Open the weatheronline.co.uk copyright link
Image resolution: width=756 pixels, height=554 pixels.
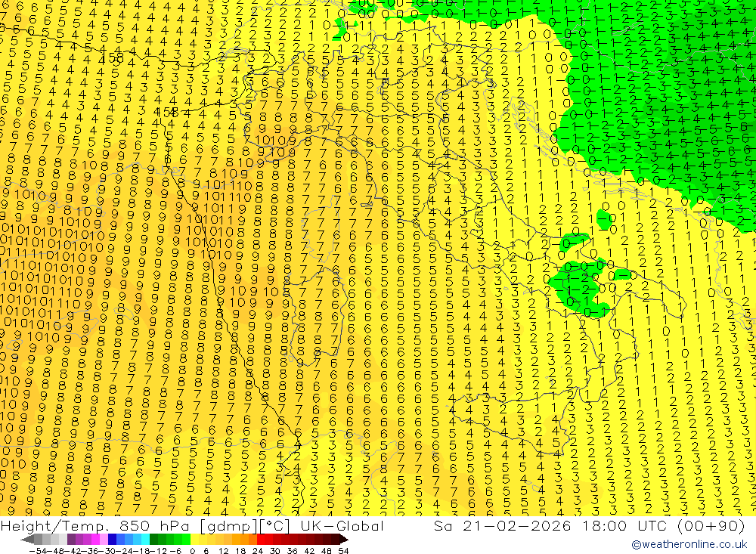click(x=689, y=544)
